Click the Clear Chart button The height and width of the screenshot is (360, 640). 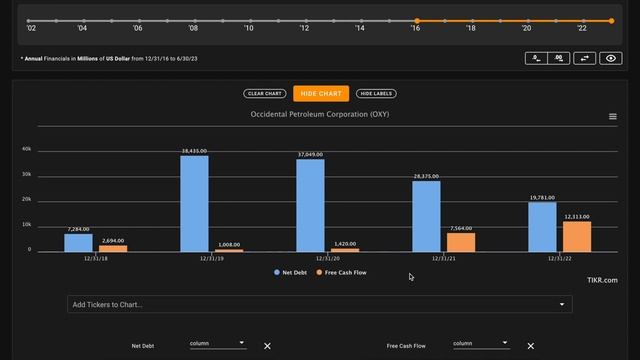[x=265, y=93]
